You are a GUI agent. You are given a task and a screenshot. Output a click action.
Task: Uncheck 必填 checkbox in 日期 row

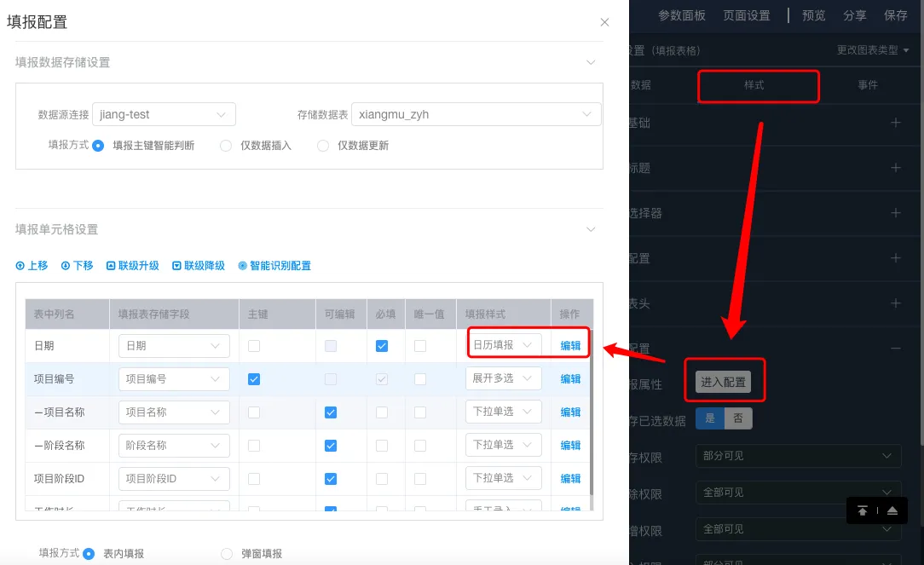[382, 346]
